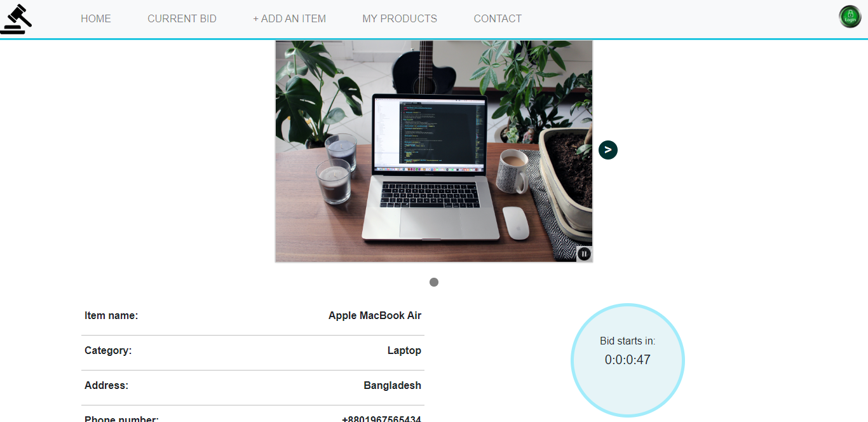Click the +8801967565434 phone number
Viewport: 868px width, 422px height.
[381, 419]
